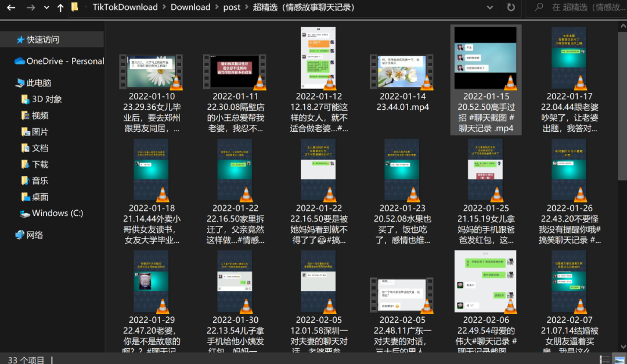Click TikTokDownload in the address path
Viewport: 627px width, 364px height.
(125, 7)
